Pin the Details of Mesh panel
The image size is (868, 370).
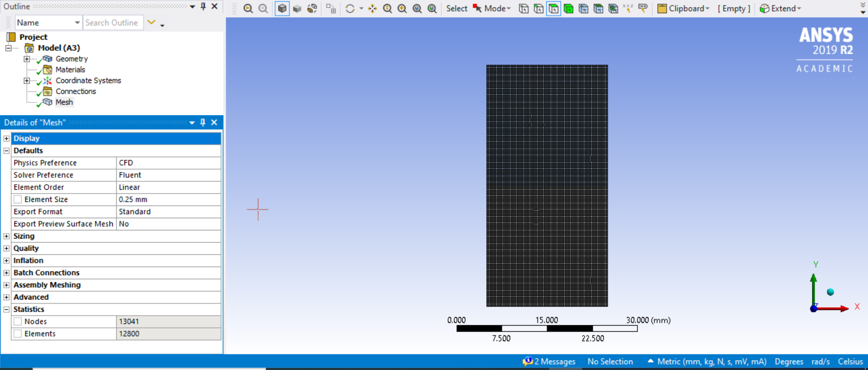pyautogui.click(x=203, y=122)
